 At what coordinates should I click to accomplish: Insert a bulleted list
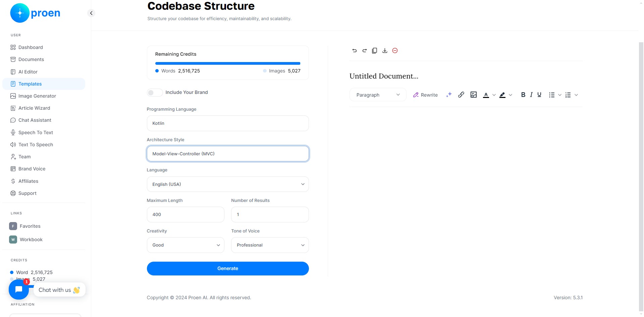coord(552,95)
